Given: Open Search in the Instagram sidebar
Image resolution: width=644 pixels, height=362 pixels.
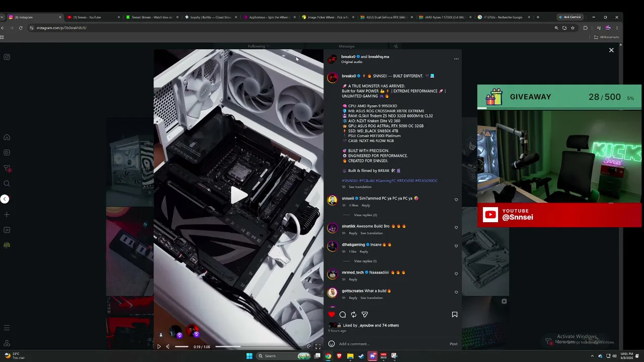Looking at the screenshot, I should coord(7,184).
